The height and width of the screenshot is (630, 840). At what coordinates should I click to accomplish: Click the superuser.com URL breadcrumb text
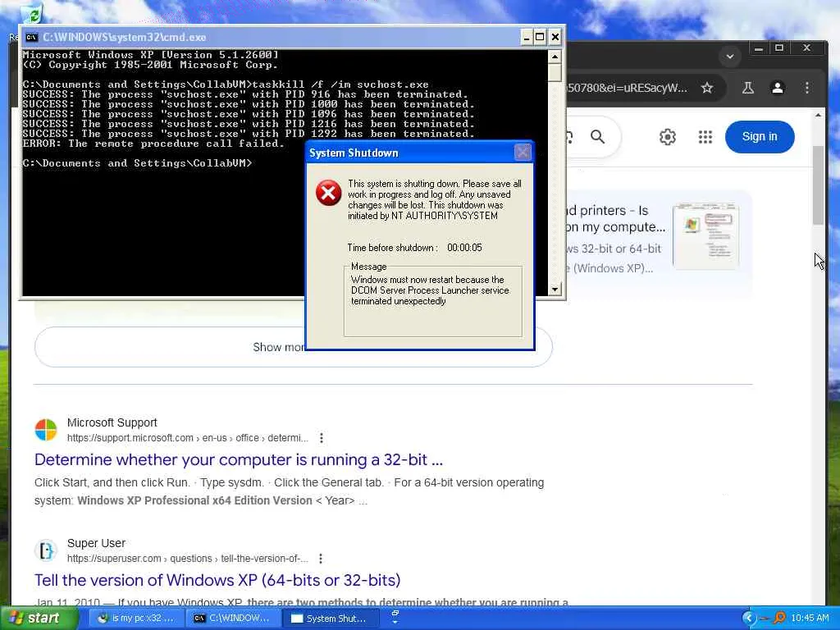click(x=188, y=559)
